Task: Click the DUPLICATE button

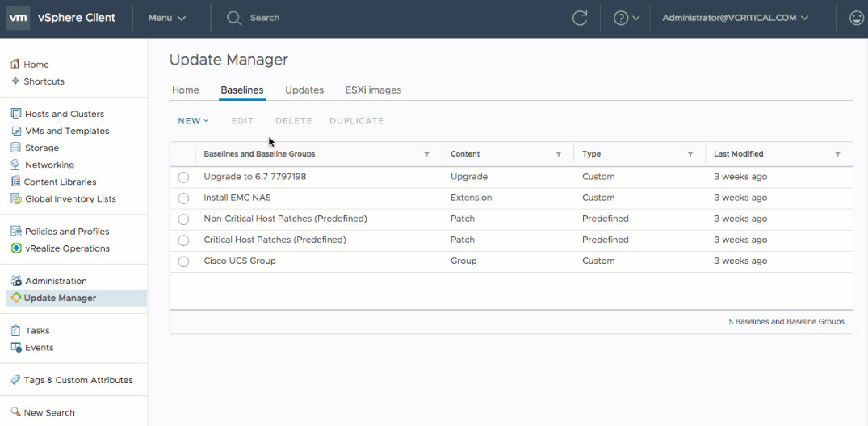Action: (357, 120)
